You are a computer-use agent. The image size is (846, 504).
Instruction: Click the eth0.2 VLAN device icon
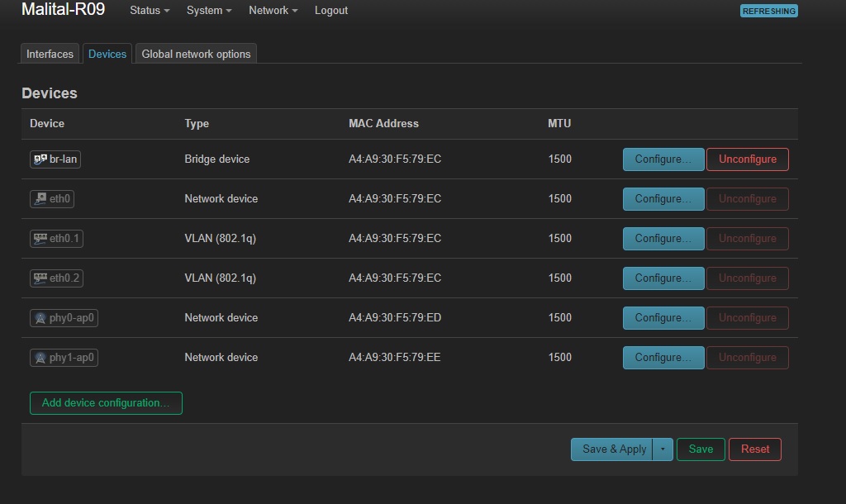[x=40, y=278]
